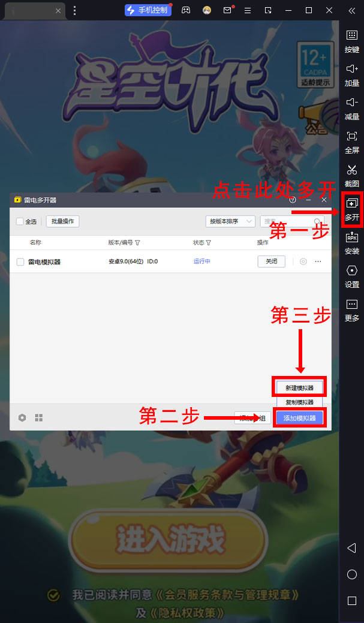The width and height of the screenshot is (364, 623).
Task: Open the 版本/编号 column filter
Action: pyautogui.click(x=138, y=243)
